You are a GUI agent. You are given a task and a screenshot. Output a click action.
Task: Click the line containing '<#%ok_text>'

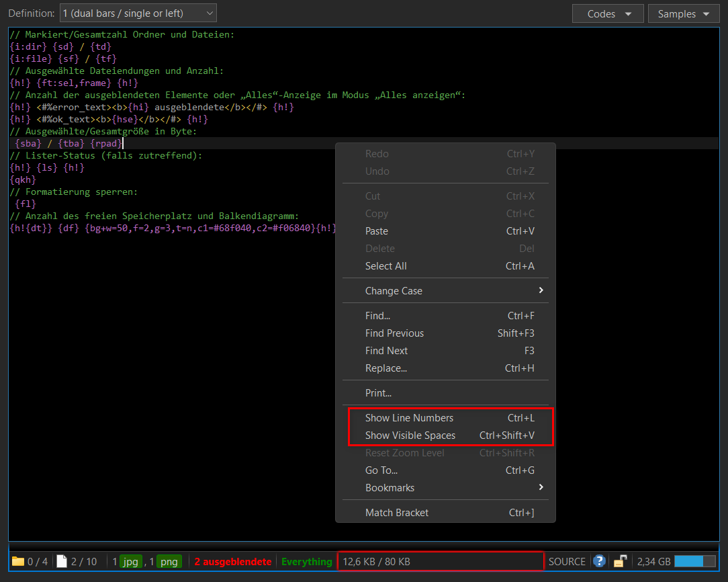click(x=109, y=120)
